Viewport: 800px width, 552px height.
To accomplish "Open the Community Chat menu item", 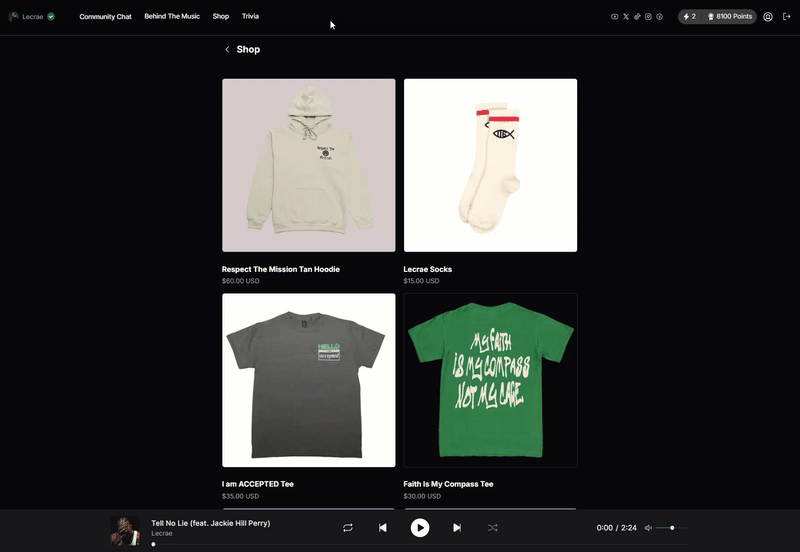I will click(105, 16).
